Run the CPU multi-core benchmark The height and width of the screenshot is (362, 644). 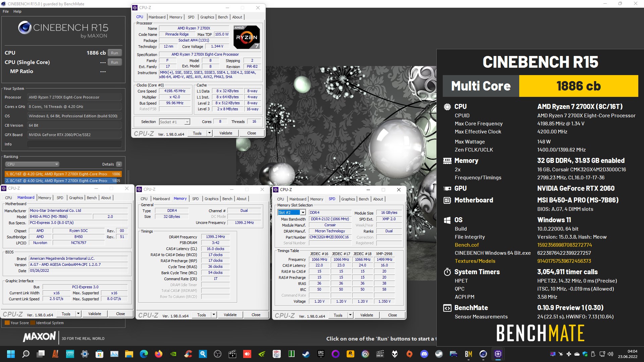pyautogui.click(x=115, y=53)
